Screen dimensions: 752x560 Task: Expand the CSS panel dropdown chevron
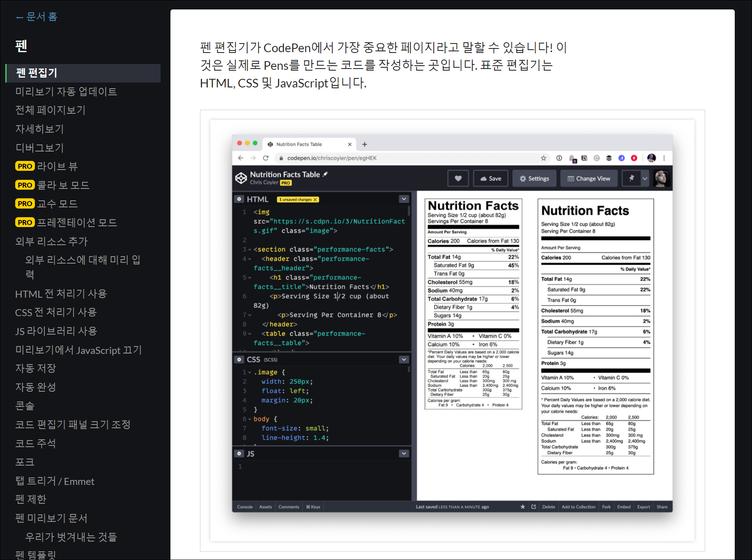click(404, 360)
